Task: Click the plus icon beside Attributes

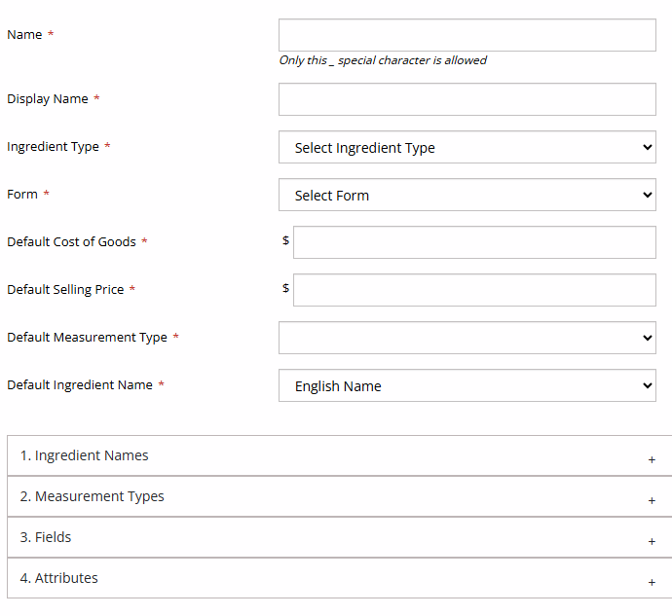Action: pos(652,582)
